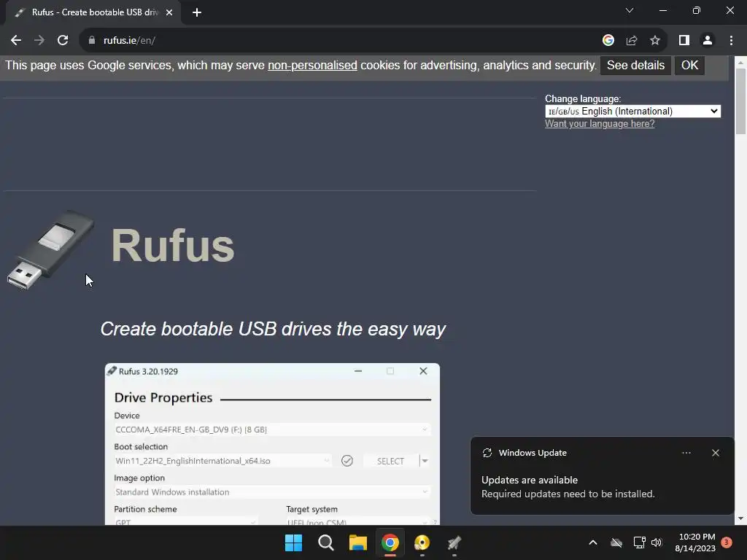
Task: Share this page icon
Action: tap(632, 41)
